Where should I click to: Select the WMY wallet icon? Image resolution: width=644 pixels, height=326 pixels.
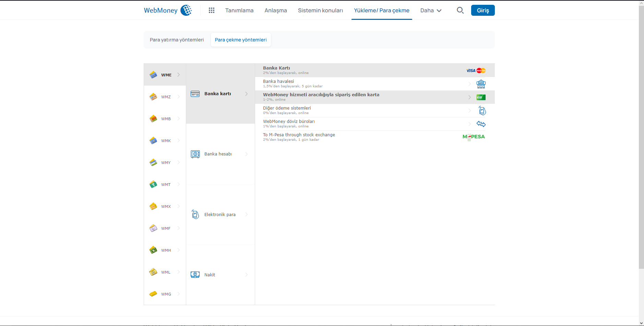pyautogui.click(x=153, y=162)
